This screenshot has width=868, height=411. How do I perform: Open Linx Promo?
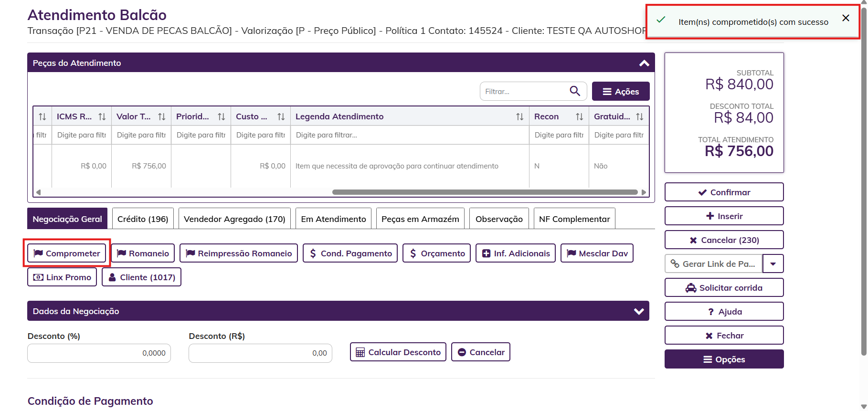(x=62, y=277)
